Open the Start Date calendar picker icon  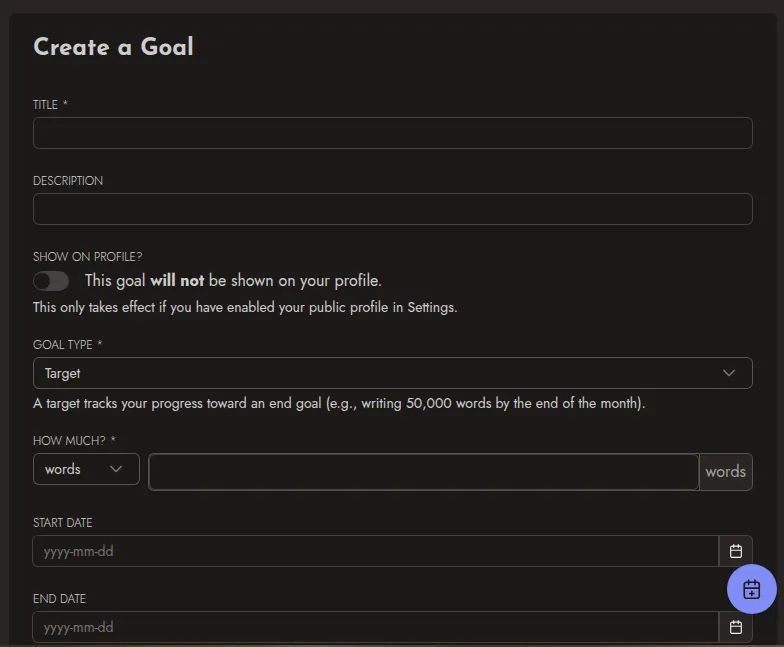click(736, 551)
